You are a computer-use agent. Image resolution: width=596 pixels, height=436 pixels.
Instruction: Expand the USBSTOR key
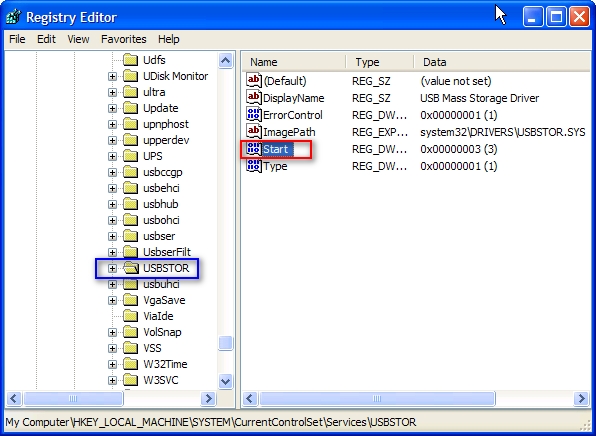click(x=112, y=268)
